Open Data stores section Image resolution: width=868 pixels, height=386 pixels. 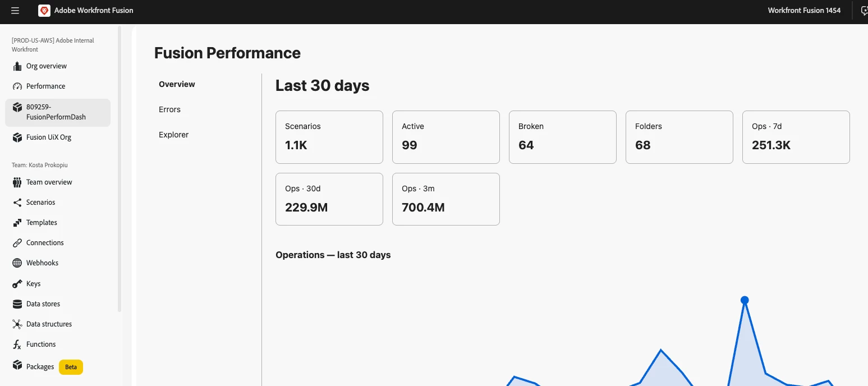coord(43,304)
